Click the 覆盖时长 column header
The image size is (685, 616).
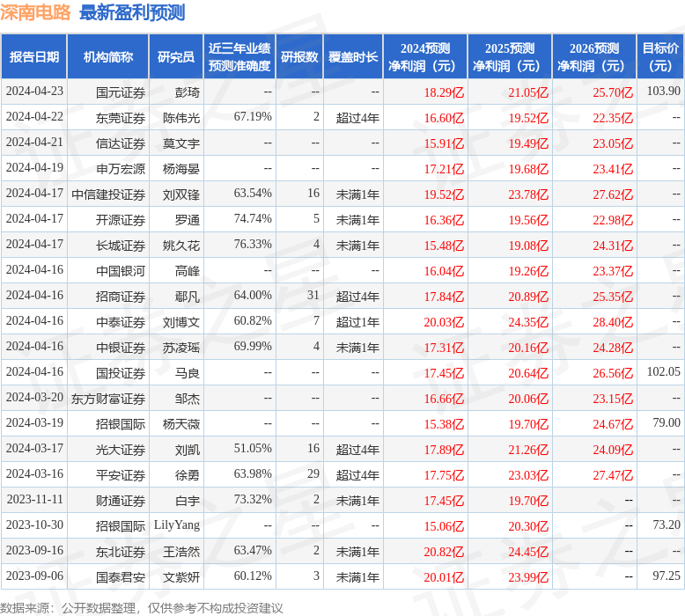pos(353,57)
